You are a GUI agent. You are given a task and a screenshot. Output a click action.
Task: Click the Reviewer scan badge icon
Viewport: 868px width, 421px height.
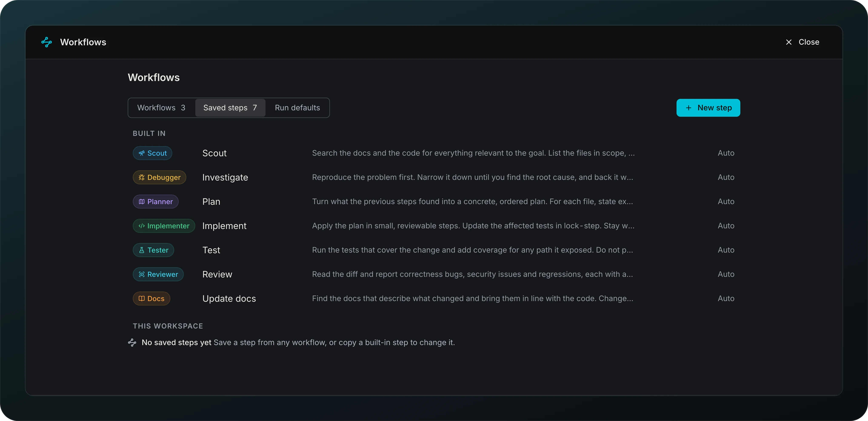[x=141, y=275]
